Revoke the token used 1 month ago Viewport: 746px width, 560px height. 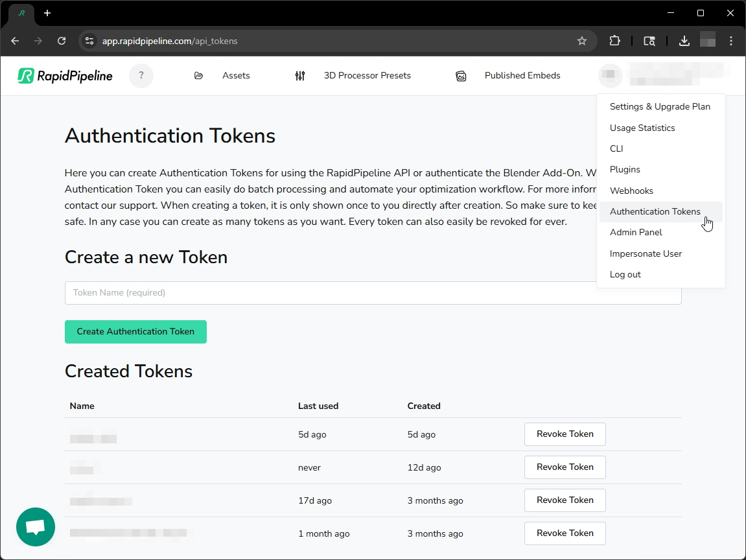coord(565,533)
